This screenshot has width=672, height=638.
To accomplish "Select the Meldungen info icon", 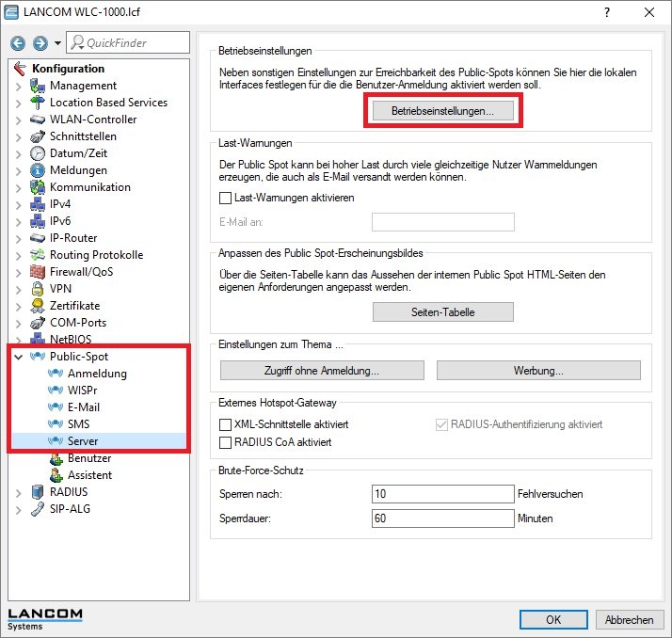I will 38,170.
